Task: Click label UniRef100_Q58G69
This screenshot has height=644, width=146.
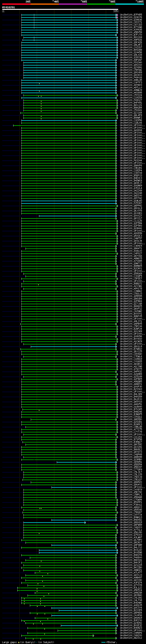Action: tap(131, 273)
